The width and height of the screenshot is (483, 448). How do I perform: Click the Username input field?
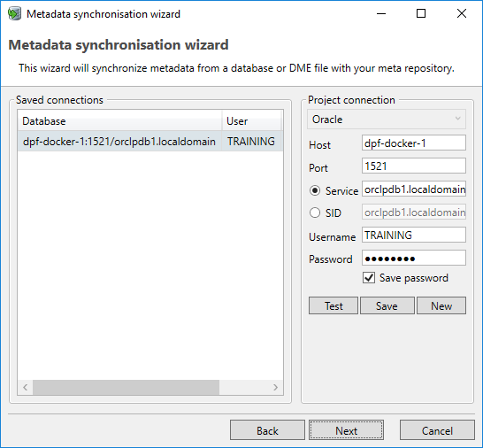tap(414, 235)
